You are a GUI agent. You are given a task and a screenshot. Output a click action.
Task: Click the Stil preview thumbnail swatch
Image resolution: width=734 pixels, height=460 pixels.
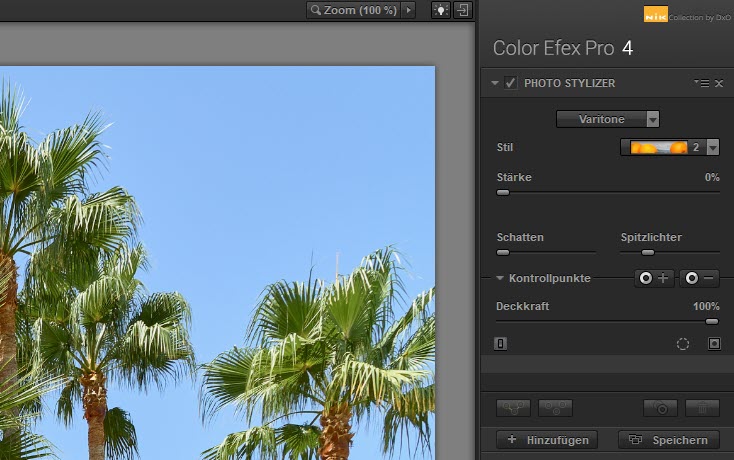point(658,147)
